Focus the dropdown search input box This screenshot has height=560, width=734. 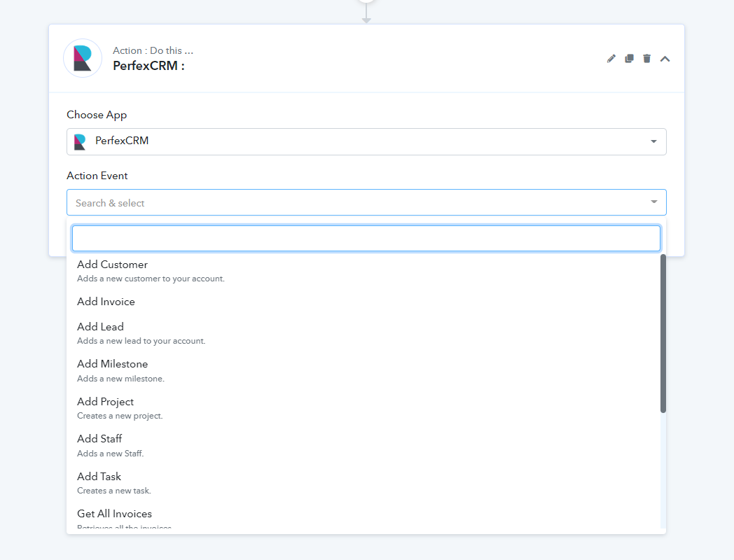(366, 238)
